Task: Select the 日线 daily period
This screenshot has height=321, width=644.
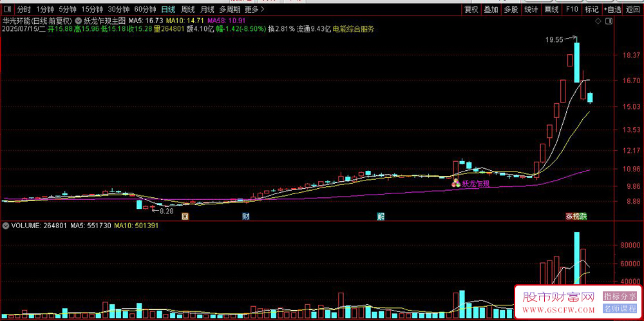Action: pos(168,9)
